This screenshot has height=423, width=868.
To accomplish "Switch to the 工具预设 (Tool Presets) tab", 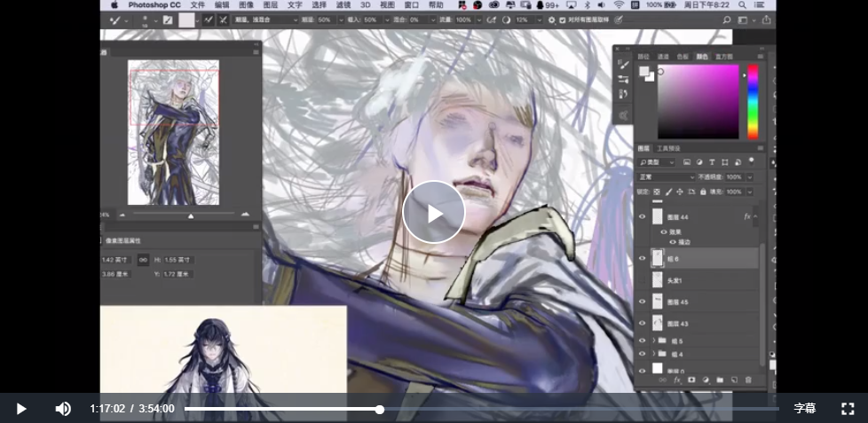I will click(668, 148).
